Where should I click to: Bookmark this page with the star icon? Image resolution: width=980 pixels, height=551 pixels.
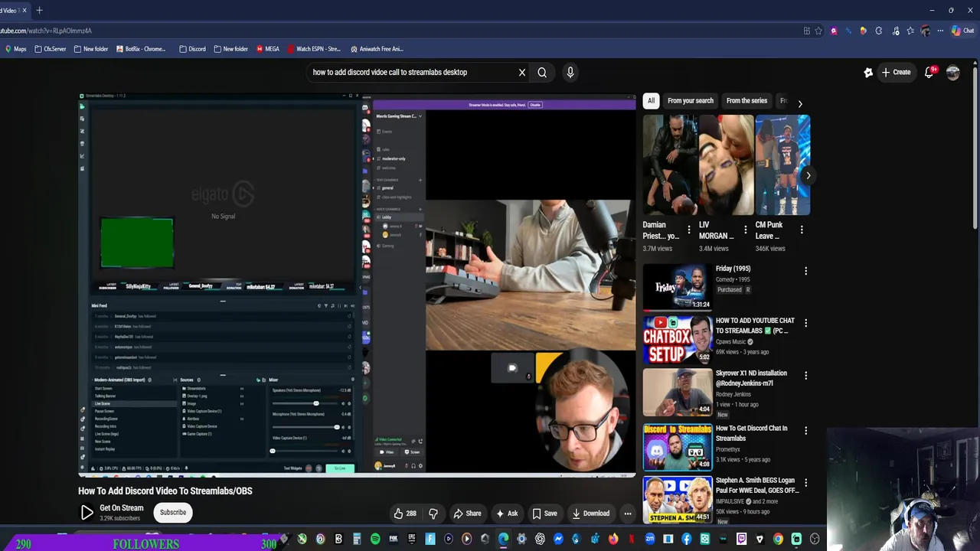click(818, 31)
